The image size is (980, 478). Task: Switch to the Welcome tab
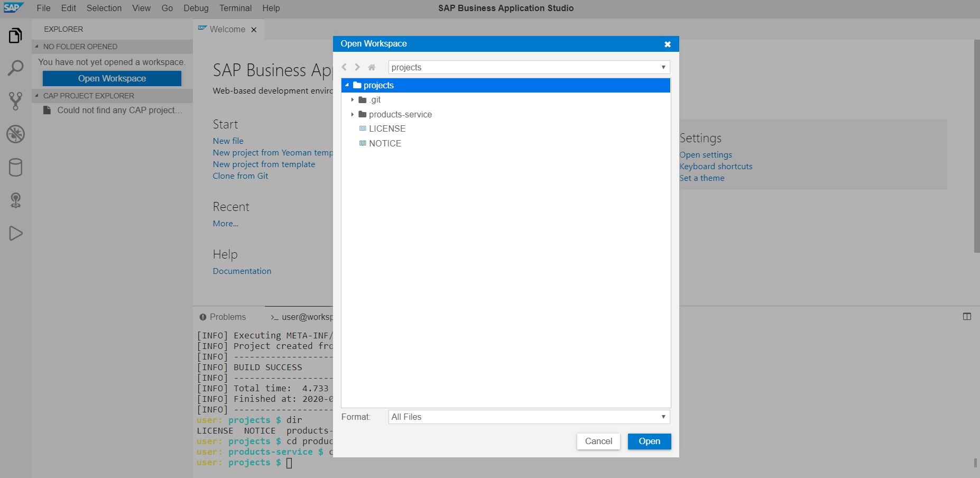click(x=227, y=30)
